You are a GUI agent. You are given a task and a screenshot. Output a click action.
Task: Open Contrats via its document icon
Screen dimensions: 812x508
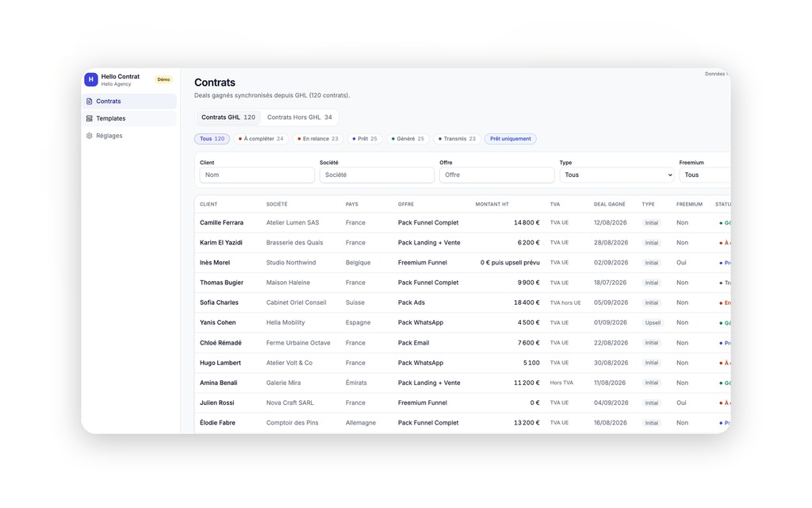(89, 101)
